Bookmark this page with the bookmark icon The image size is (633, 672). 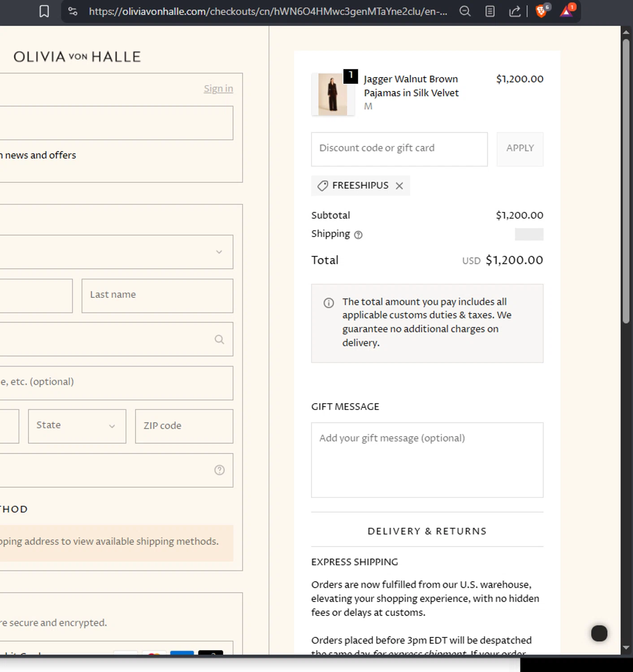[44, 11]
